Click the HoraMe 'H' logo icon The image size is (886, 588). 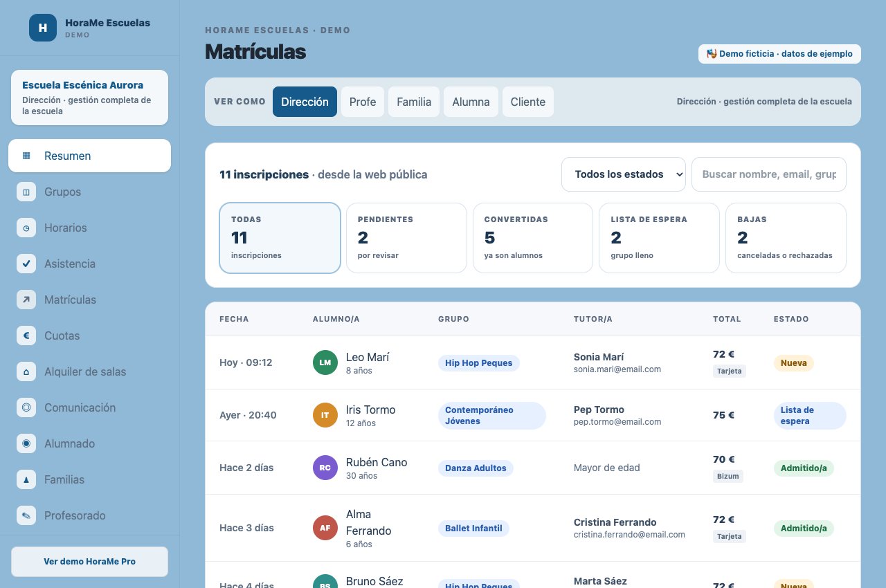coord(43,28)
